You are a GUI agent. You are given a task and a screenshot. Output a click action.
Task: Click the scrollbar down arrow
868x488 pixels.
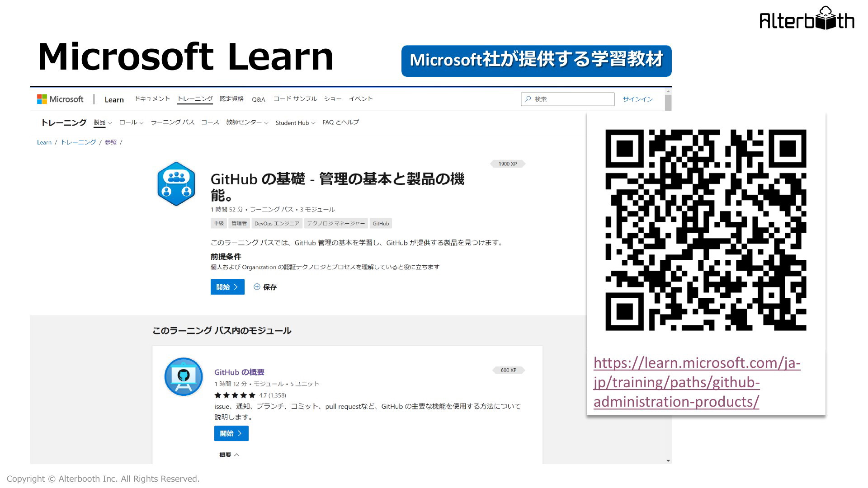[x=668, y=460]
